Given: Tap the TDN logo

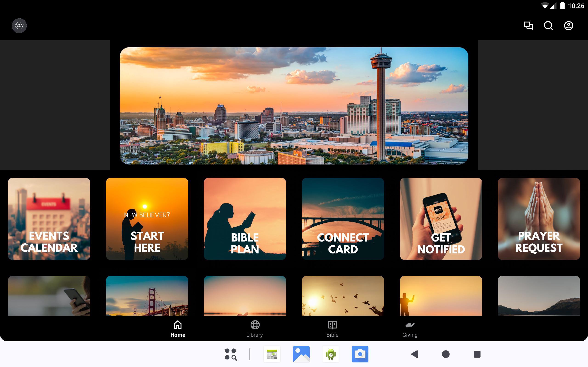Looking at the screenshot, I should [19, 25].
